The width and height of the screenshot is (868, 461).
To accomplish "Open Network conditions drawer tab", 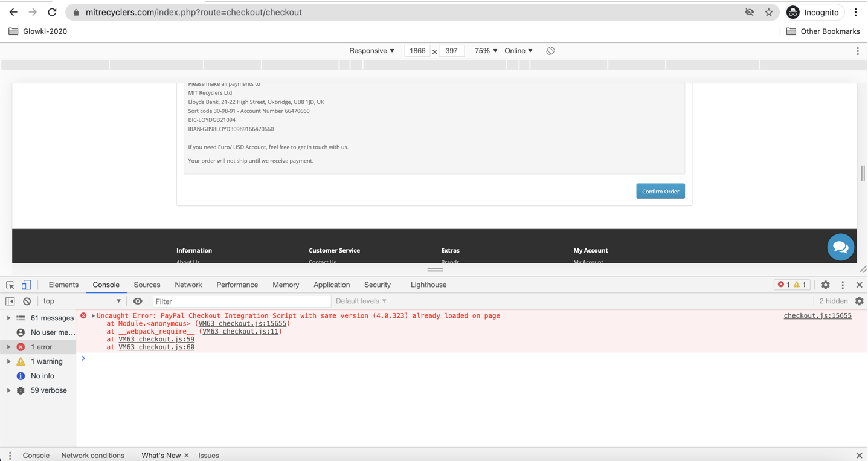I will 93,456.
